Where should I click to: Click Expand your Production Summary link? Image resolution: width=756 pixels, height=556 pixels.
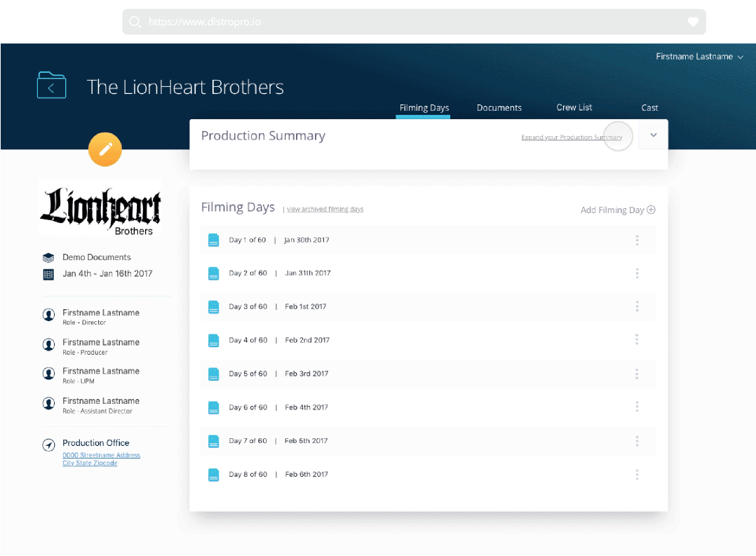571,137
